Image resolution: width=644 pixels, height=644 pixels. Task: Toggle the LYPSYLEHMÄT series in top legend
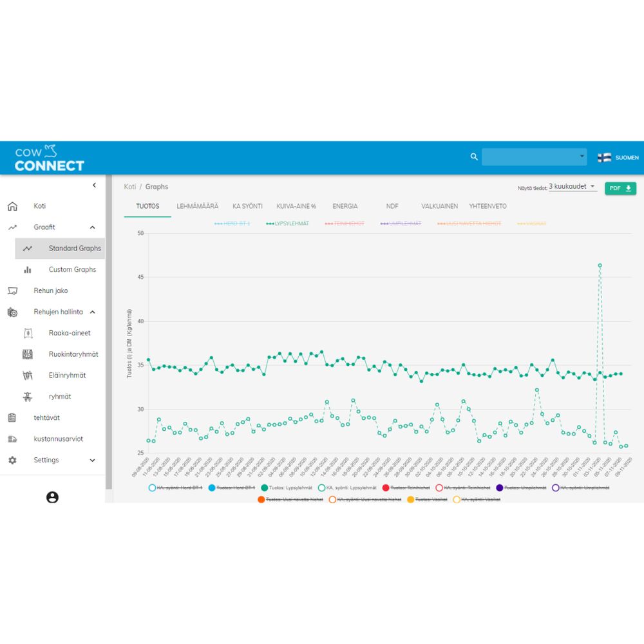point(287,223)
